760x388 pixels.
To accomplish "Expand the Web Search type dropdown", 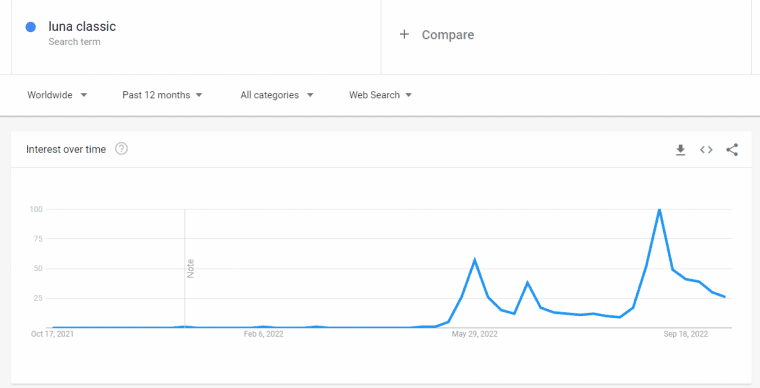I will click(x=380, y=95).
